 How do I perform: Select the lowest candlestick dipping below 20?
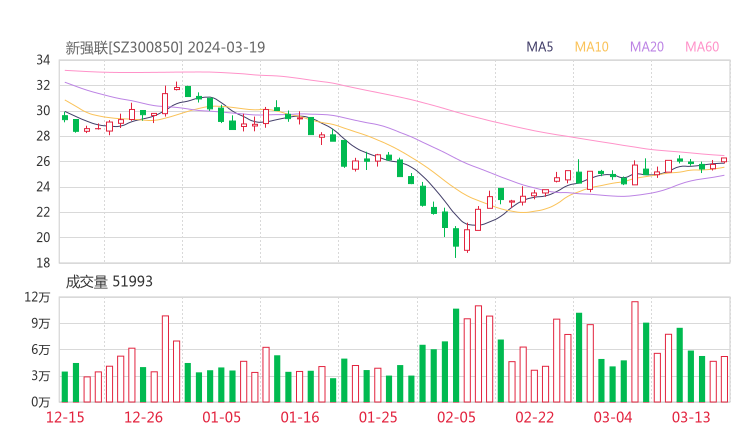pyautogui.click(x=455, y=242)
